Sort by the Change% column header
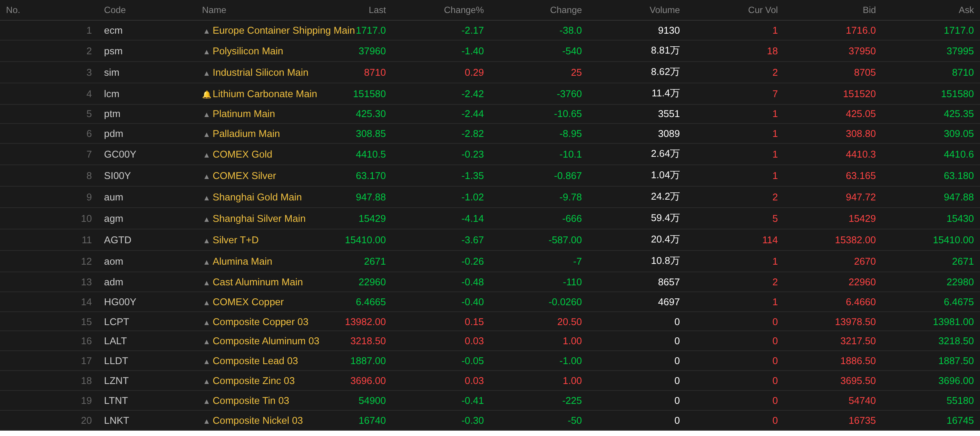980x436 pixels. (x=464, y=10)
